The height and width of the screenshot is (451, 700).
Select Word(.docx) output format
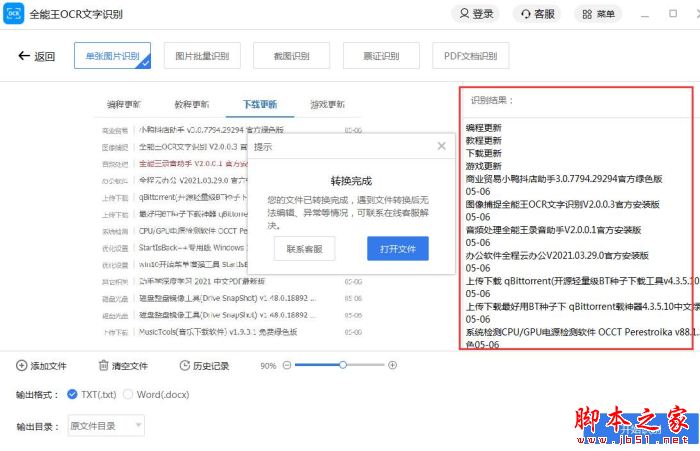click(128, 394)
